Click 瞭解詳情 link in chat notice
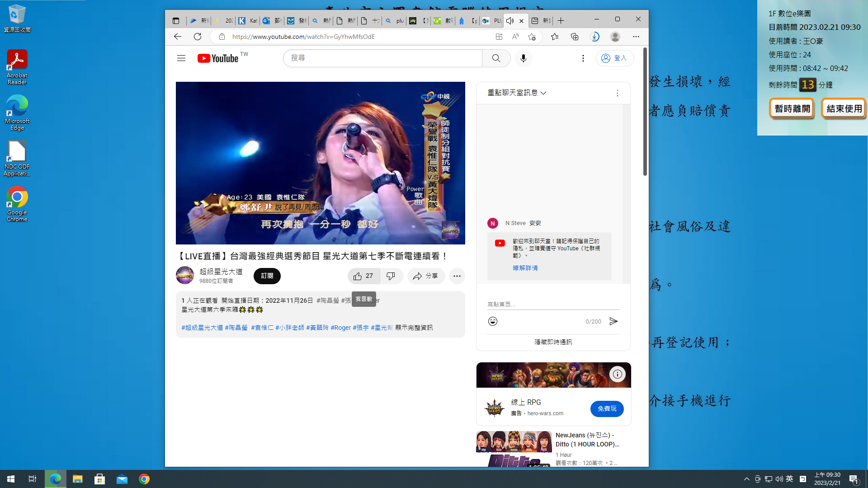The height and width of the screenshot is (488, 868). coord(525,268)
